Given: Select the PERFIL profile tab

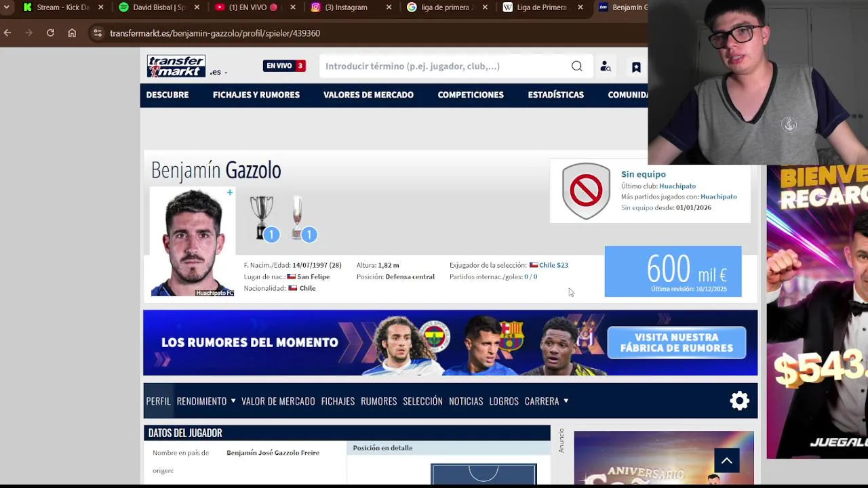Looking at the screenshot, I should pos(158,401).
